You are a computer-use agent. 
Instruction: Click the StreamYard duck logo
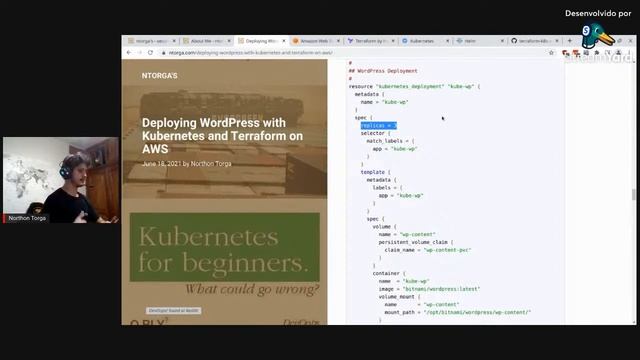coord(598,36)
